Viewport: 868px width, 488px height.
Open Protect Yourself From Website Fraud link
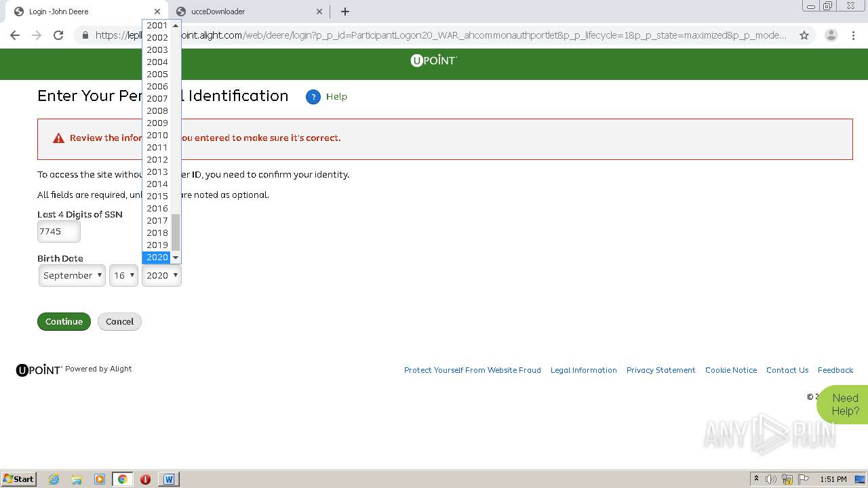coord(473,370)
